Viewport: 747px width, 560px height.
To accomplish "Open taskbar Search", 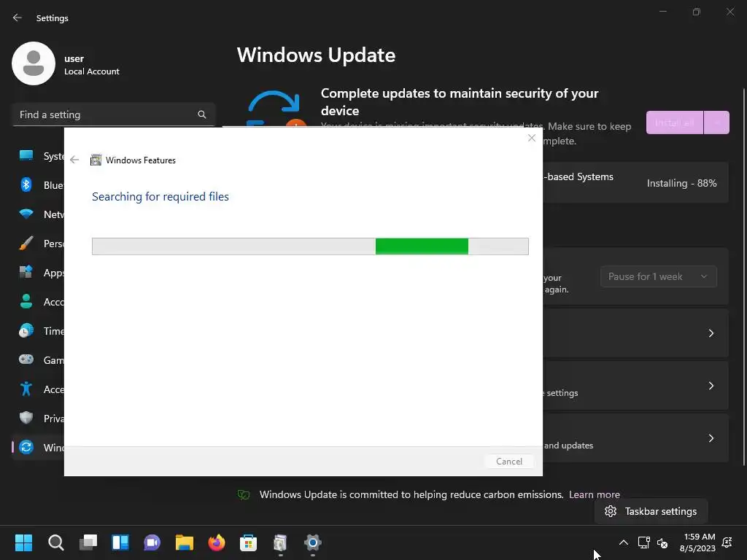I will coord(55,542).
